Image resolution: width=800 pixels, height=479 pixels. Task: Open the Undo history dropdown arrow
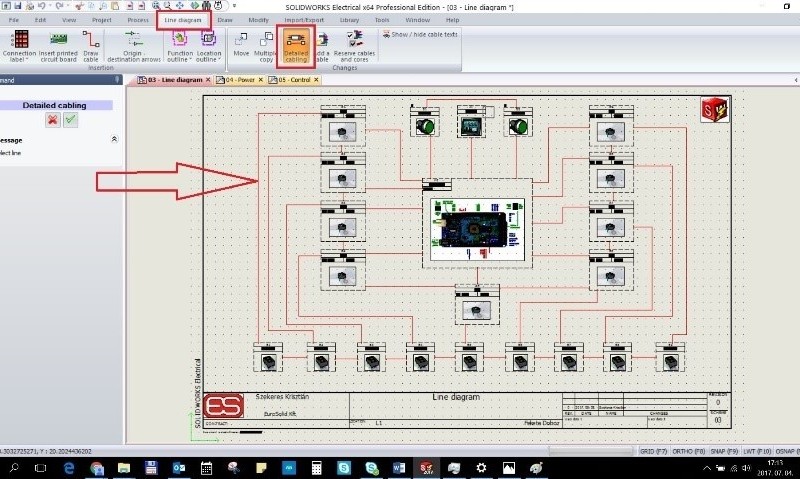click(49, 6)
